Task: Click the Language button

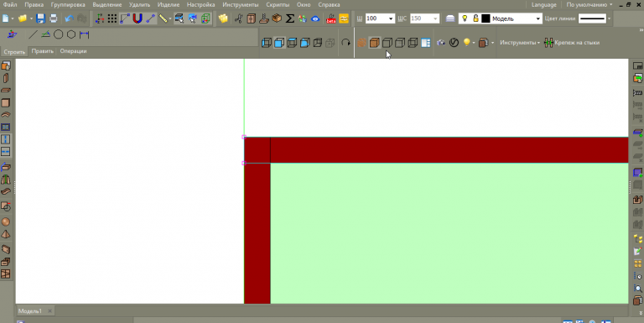Action: tap(543, 5)
